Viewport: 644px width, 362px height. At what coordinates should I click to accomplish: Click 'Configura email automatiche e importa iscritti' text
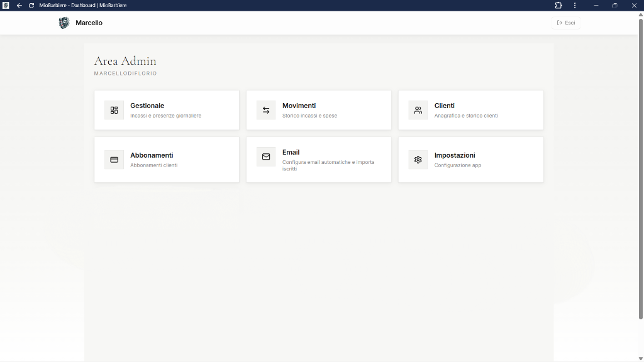(x=328, y=165)
